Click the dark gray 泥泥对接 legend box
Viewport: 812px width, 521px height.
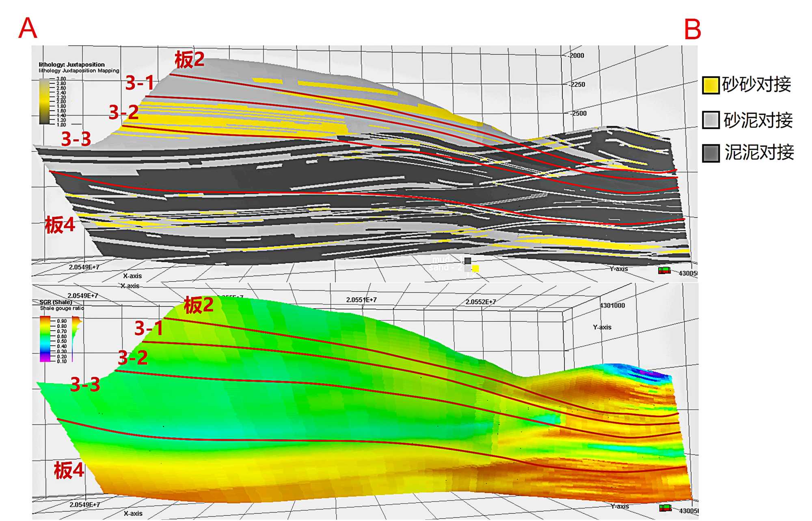[x=710, y=153]
